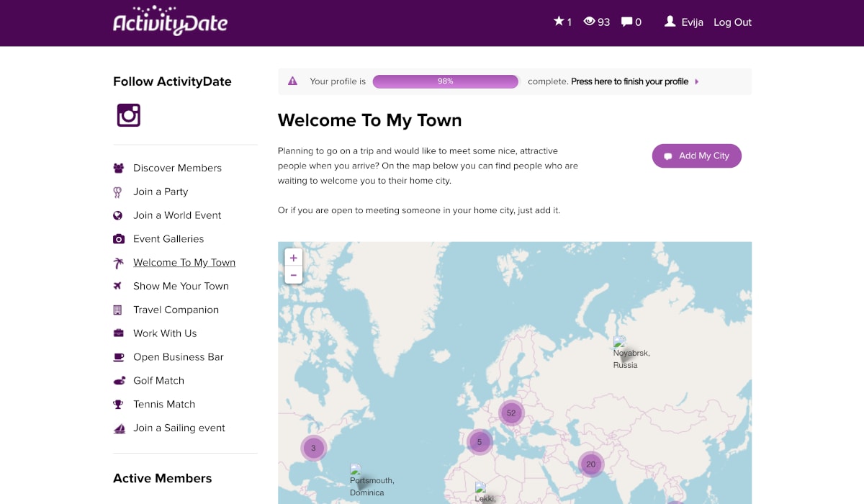This screenshot has width=864, height=504.
Task: Click the trophy Tennis Match icon
Action: click(x=119, y=405)
